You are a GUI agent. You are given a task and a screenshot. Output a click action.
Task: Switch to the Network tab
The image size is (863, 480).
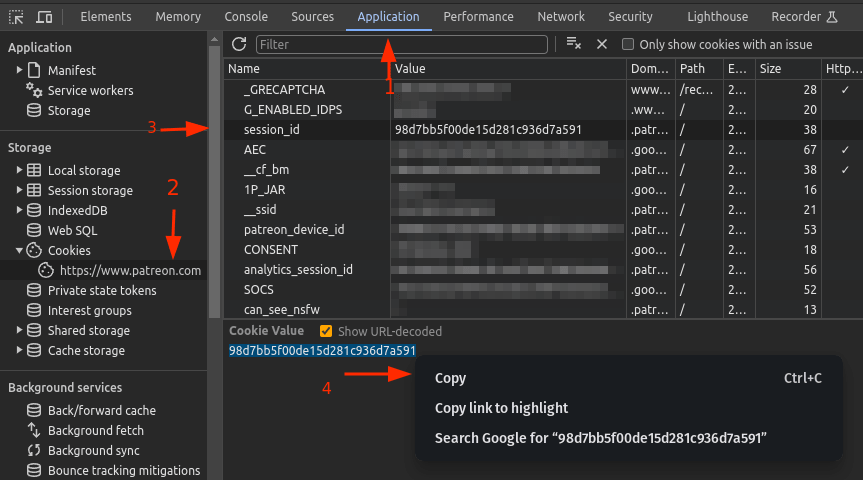tap(560, 17)
